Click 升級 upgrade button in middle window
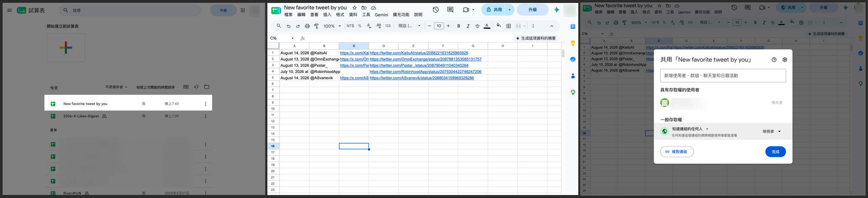The height and width of the screenshot is (198, 868). 533,10
